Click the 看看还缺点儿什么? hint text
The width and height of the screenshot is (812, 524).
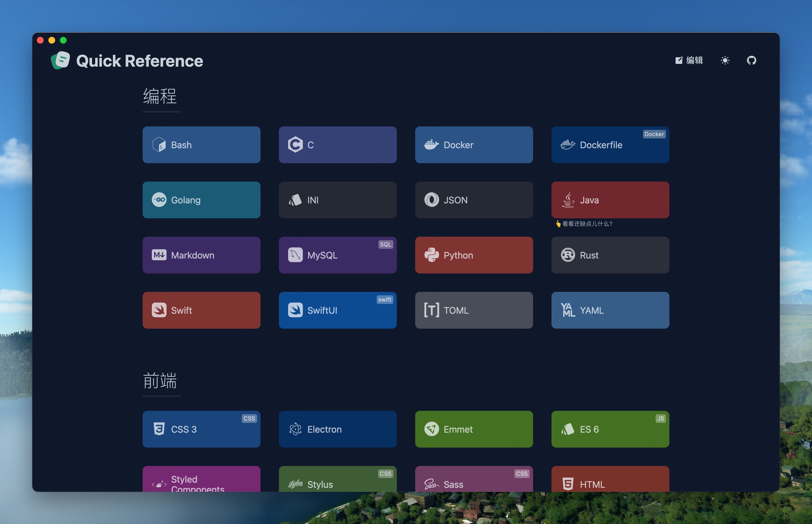tap(584, 224)
